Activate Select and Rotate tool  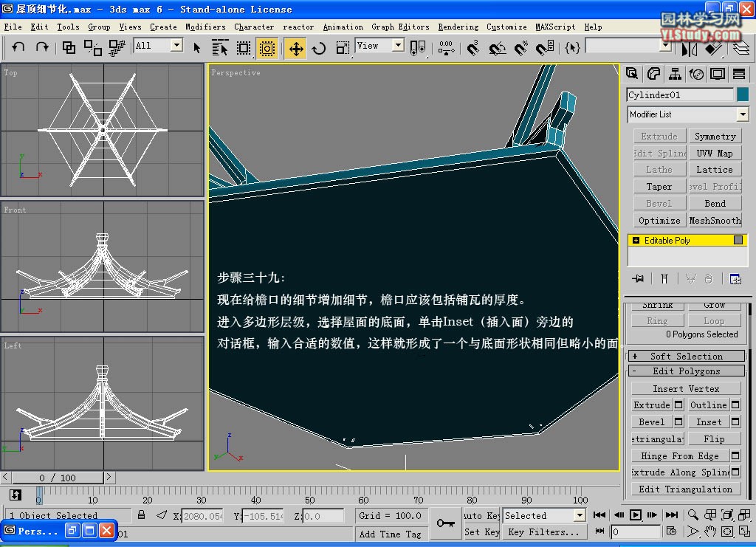[319, 48]
